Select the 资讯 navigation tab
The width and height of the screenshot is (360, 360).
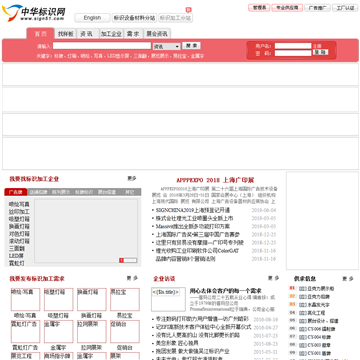click(87, 34)
